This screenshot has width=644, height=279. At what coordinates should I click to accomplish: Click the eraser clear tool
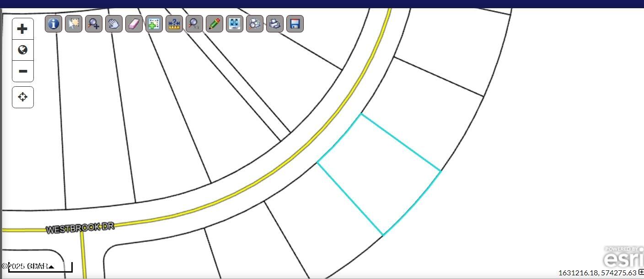tap(134, 24)
